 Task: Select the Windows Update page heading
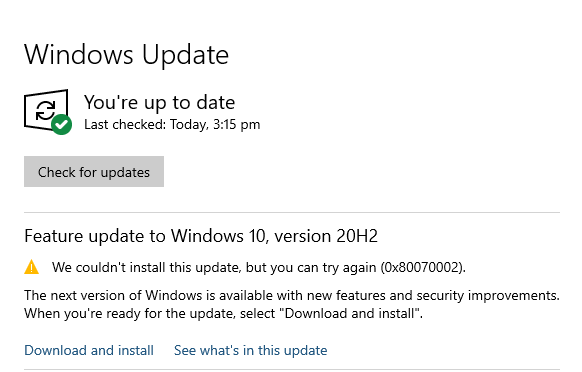127,55
